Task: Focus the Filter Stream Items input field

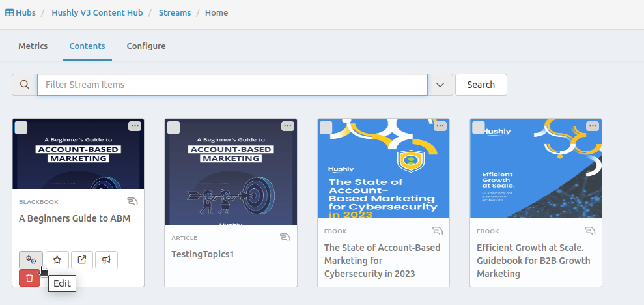Action: click(232, 85)
